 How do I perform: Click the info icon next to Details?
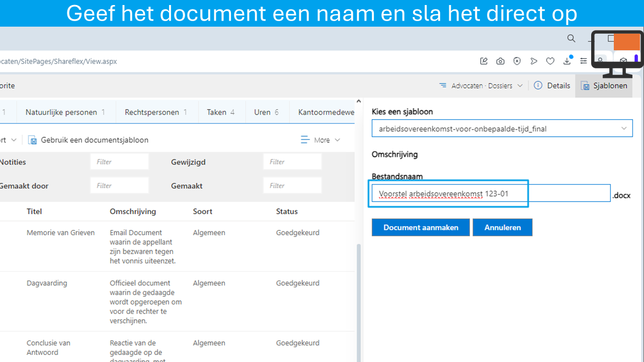(x=538, y=85)
